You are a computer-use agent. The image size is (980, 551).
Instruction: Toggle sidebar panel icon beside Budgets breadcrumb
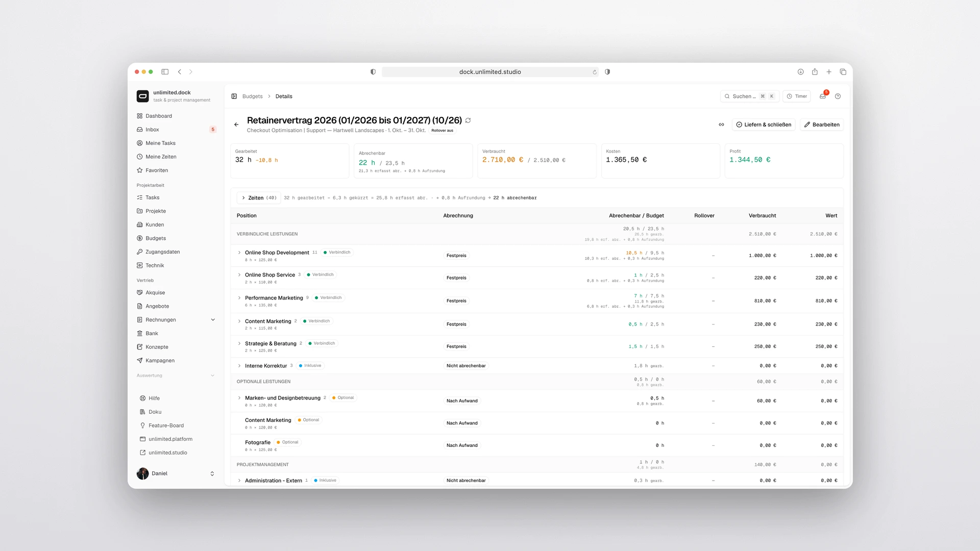pos(234,96)
